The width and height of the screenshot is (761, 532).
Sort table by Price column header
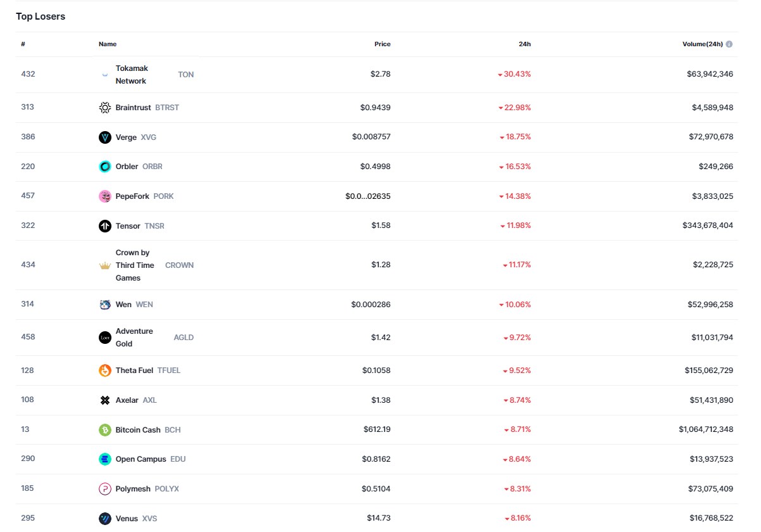point(382,44)
